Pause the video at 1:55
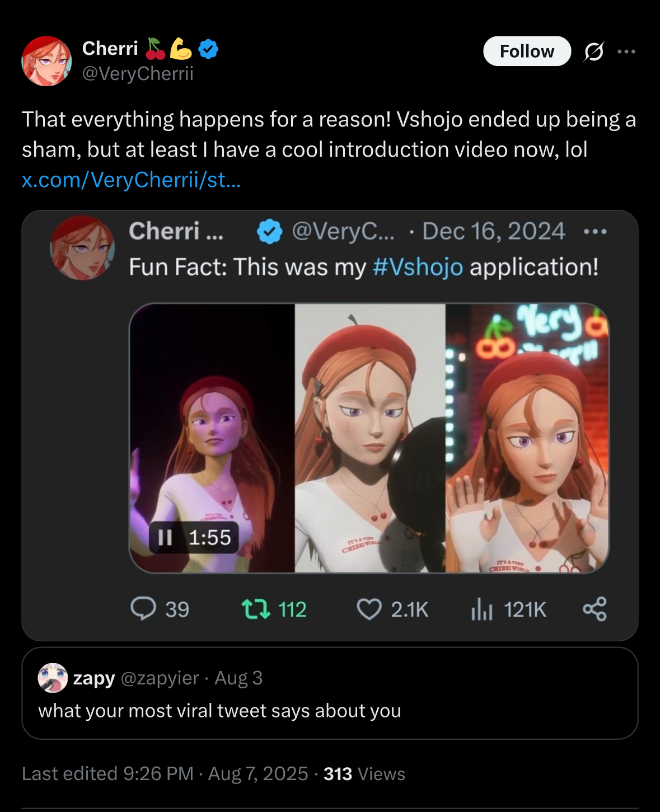Image resolution: width=660 pixels, height=812 pixels. click(x=165, y=537)
